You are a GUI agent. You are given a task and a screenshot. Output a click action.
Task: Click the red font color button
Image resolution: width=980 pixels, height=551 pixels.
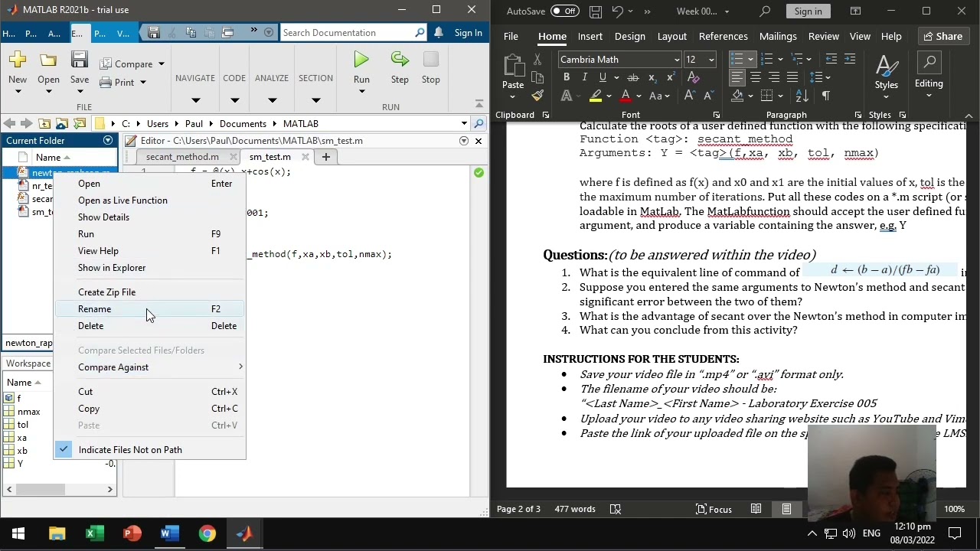[626, 96]
